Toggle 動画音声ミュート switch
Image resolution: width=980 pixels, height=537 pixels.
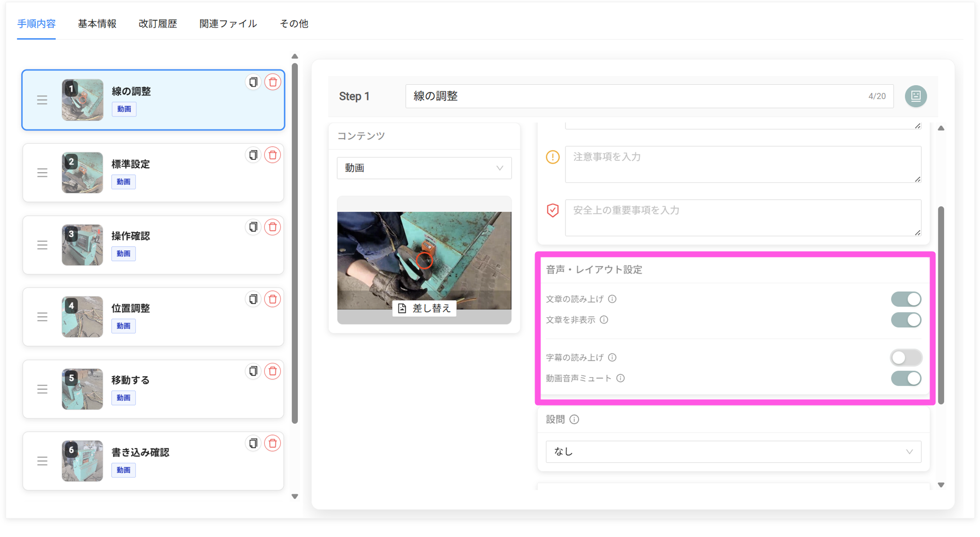tap(906, 378)
